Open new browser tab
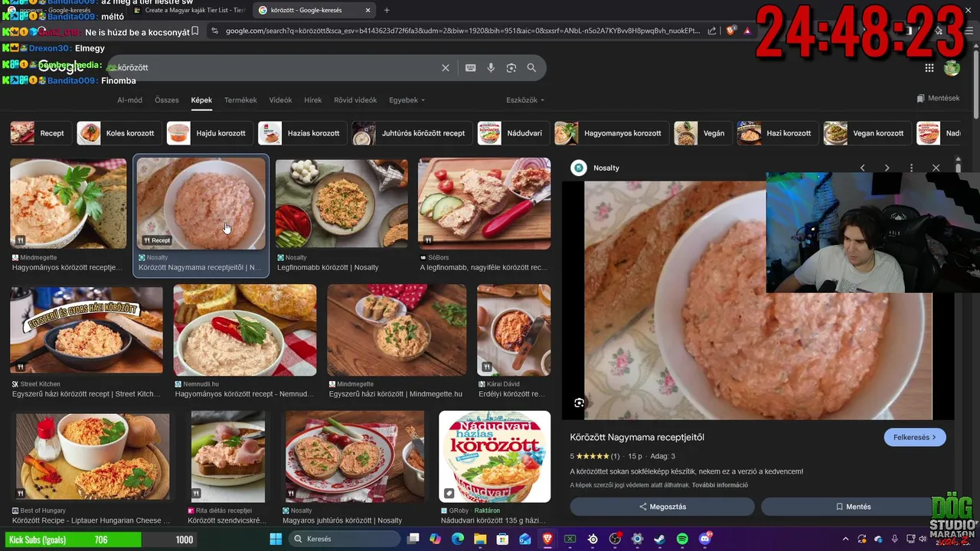The height and width of the screenshot is (551, 980). 387,11
